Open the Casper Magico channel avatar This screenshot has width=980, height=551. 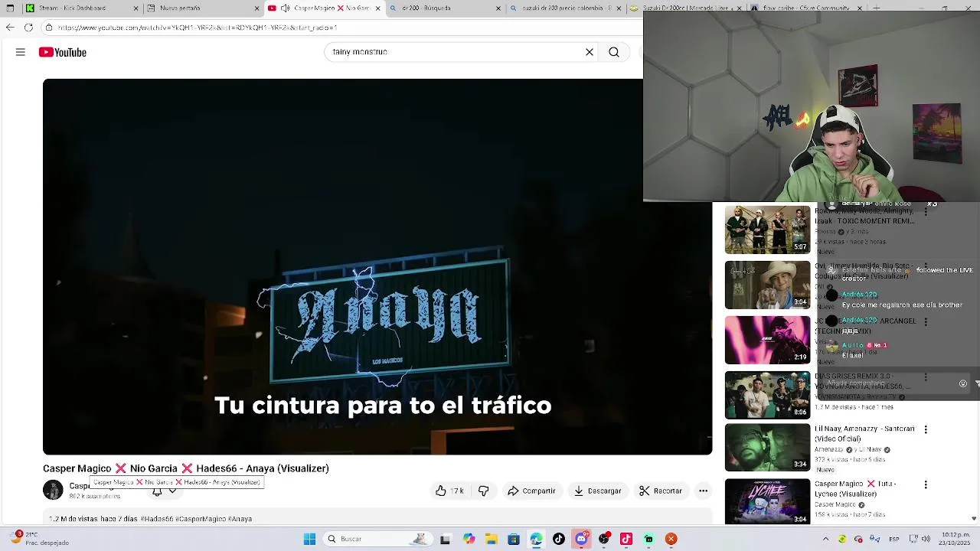pos(53,490)
